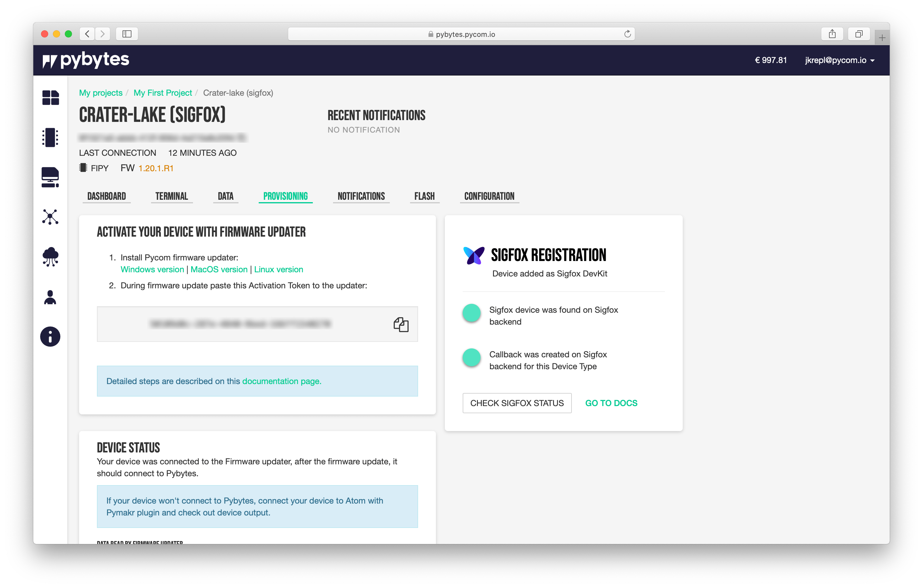This screenshot has height=588, width=923.
Task: Reload the page in address bar
Action: coord(627,34)
